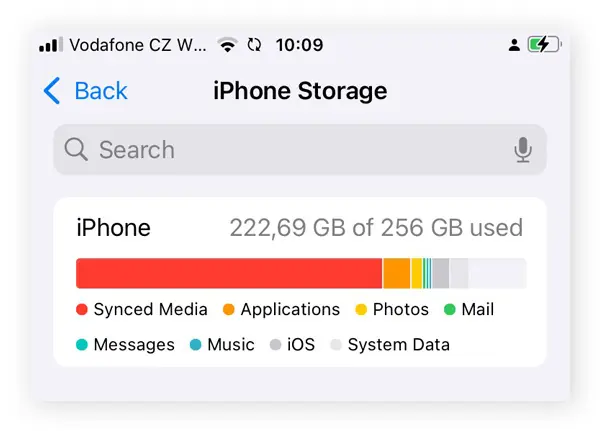Tap the Wi-Fi status icon
The height and width of the screenshot is (431, 600).
point(227,45)
